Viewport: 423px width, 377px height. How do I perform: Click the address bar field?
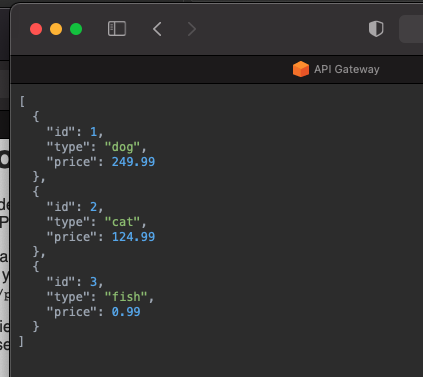411,29
